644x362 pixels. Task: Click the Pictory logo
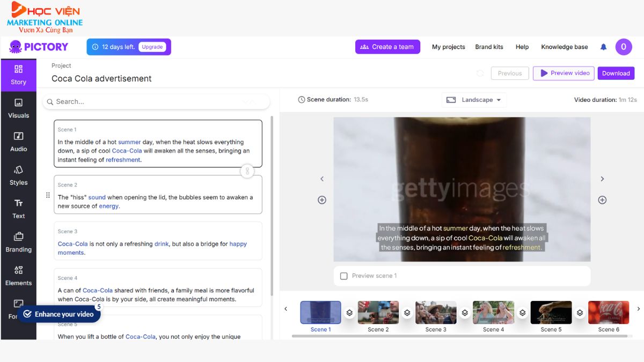[39, 47]
